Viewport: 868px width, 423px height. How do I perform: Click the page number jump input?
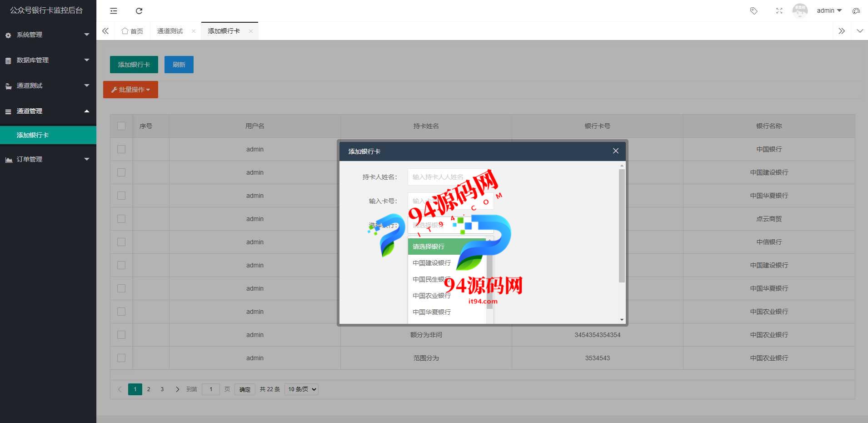[x=211, y=389]
